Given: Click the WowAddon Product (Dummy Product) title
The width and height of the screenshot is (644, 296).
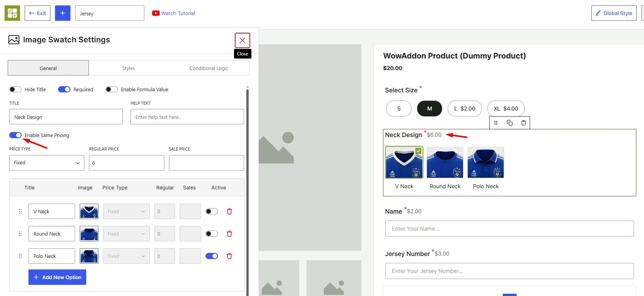Looking at the screenshot, I should [x=454, y=56].
